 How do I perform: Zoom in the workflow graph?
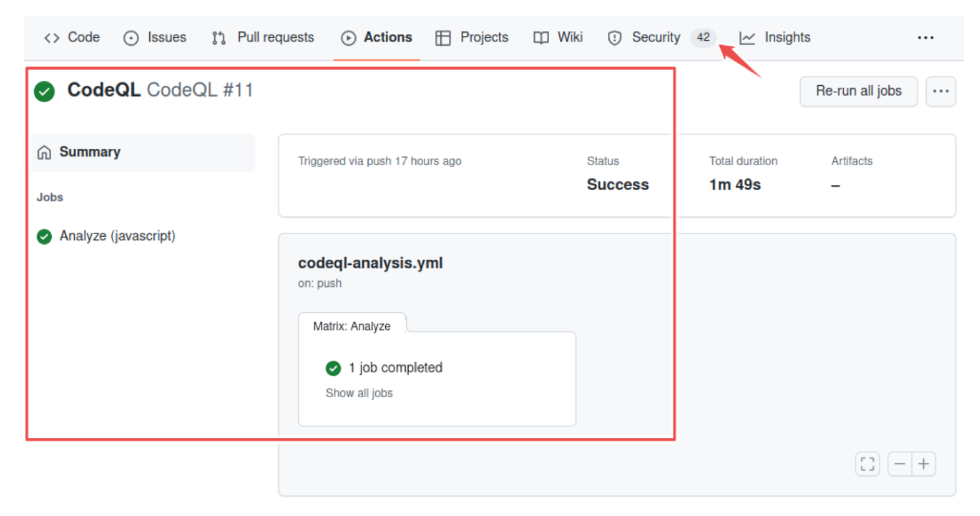point(924,464)
